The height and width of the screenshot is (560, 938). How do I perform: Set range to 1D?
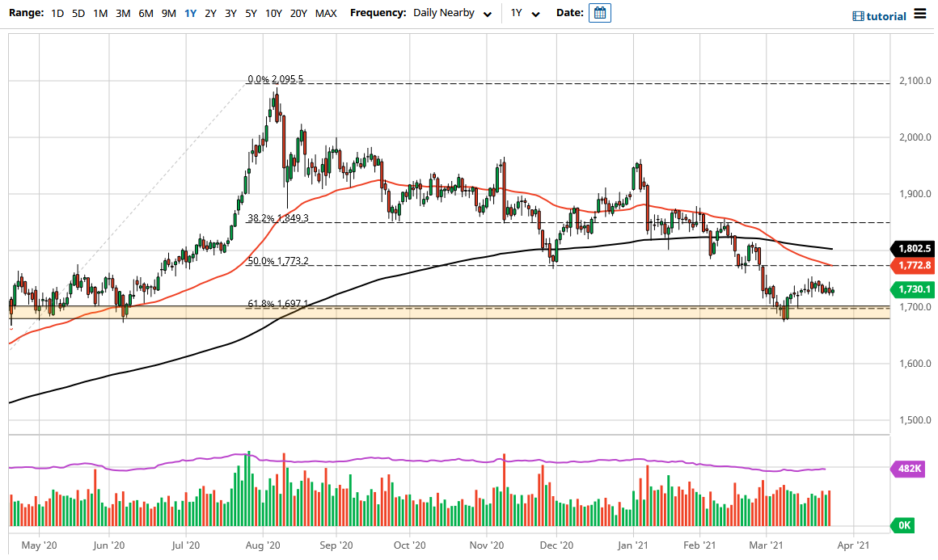(57, 13)
